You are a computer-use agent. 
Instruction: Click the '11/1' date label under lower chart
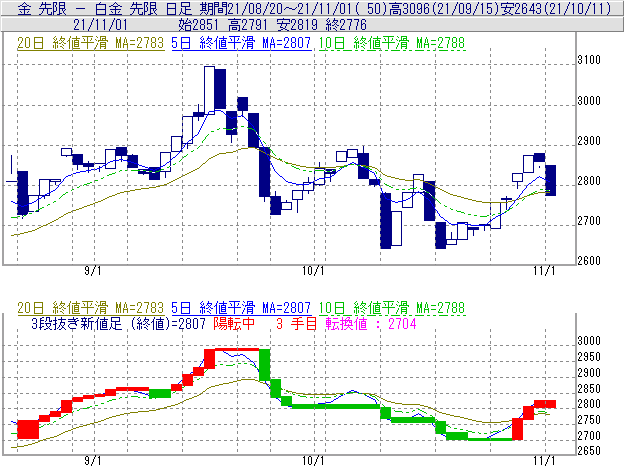point(544,461)
